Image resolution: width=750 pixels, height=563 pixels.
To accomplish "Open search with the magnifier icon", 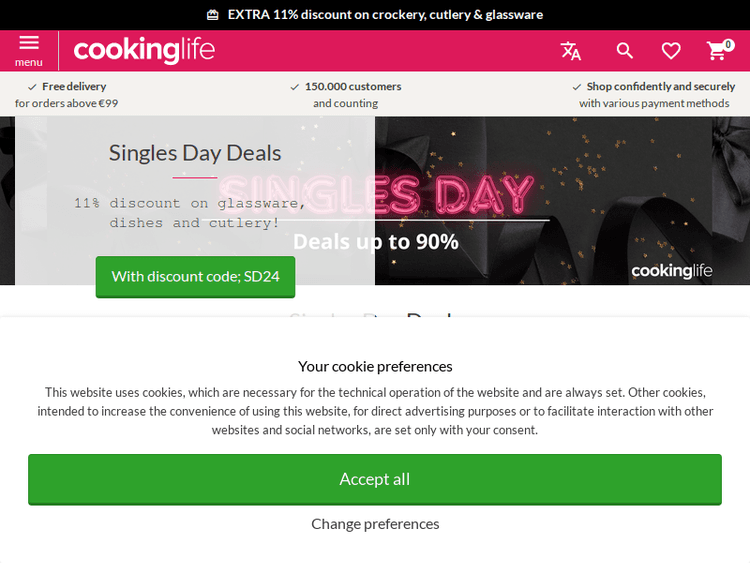I will click(625, 51).
